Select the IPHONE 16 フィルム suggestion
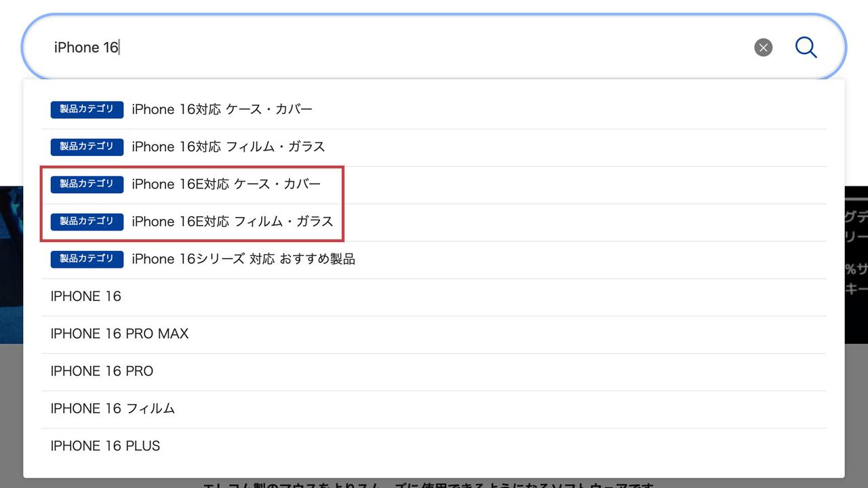868x488 pixels. [x=434, y=409]
